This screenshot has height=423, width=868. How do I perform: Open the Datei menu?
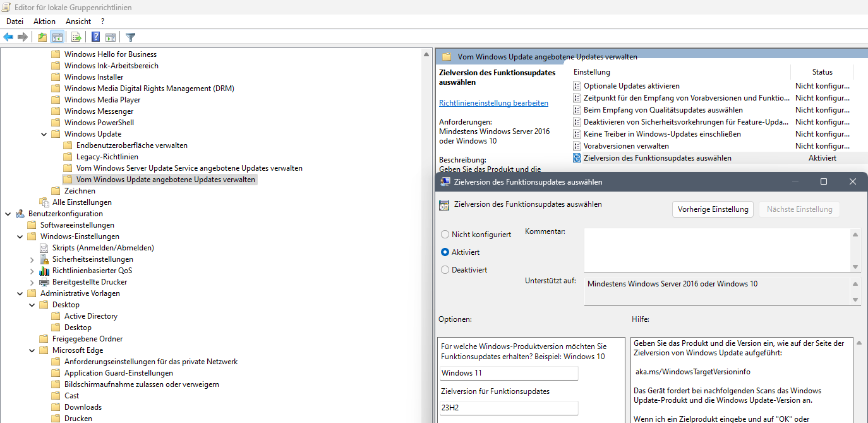(x=15, y=21)
